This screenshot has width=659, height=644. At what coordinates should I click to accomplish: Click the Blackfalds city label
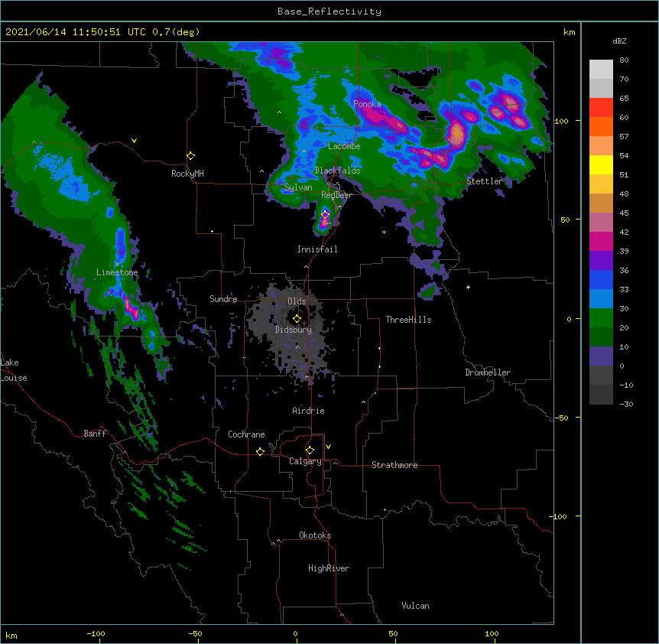[x=337, y=171]
